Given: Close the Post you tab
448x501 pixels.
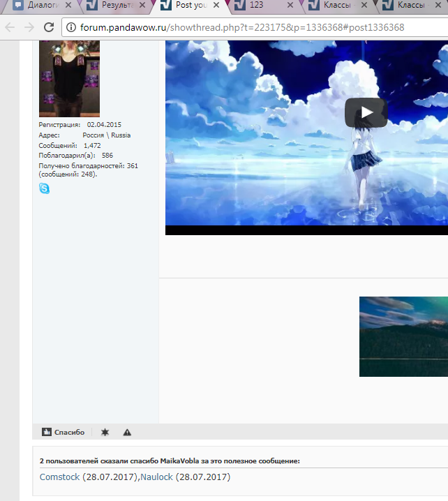Looking at the screenshot, I should [x=216, y=5].
